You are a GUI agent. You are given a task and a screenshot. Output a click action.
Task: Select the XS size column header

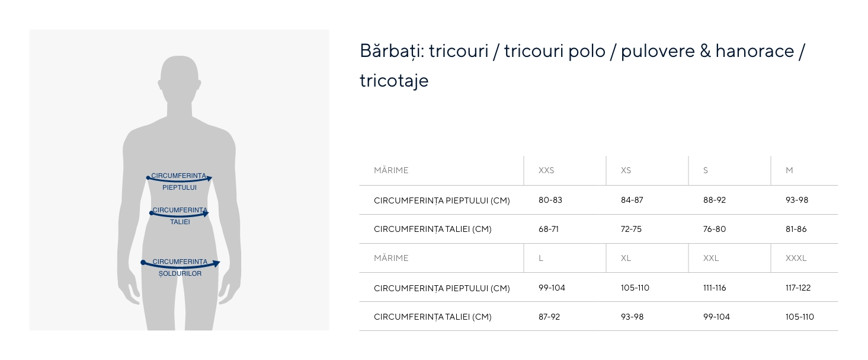pyautogui.click(x=626, y=171)
